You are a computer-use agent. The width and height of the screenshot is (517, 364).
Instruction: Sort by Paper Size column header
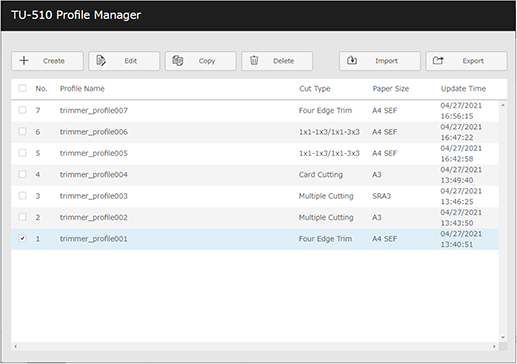pyautogui.click(x=391, y=89)
